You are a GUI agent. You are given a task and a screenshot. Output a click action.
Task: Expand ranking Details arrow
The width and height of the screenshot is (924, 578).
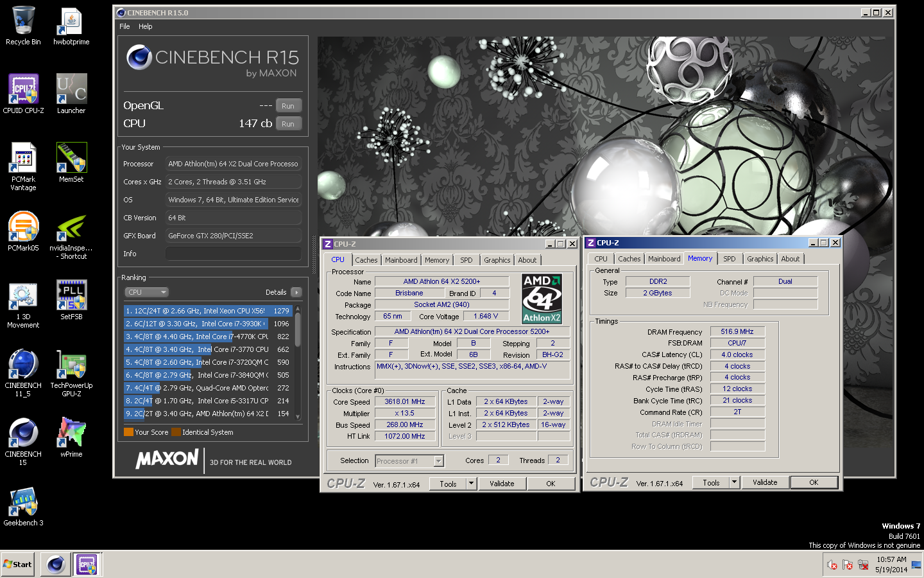click(296, 292)
